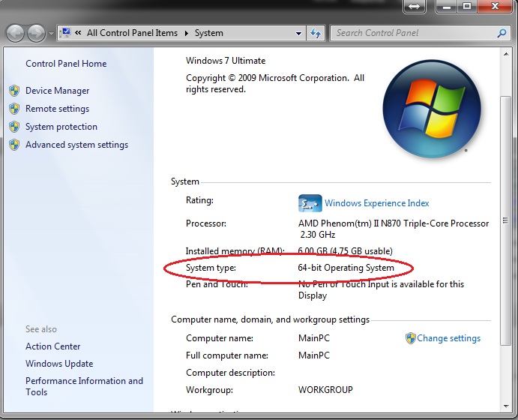Click the Forward navigation arrow button
The height and width of the screenshot is (420, 518).
tap(36, 34)
